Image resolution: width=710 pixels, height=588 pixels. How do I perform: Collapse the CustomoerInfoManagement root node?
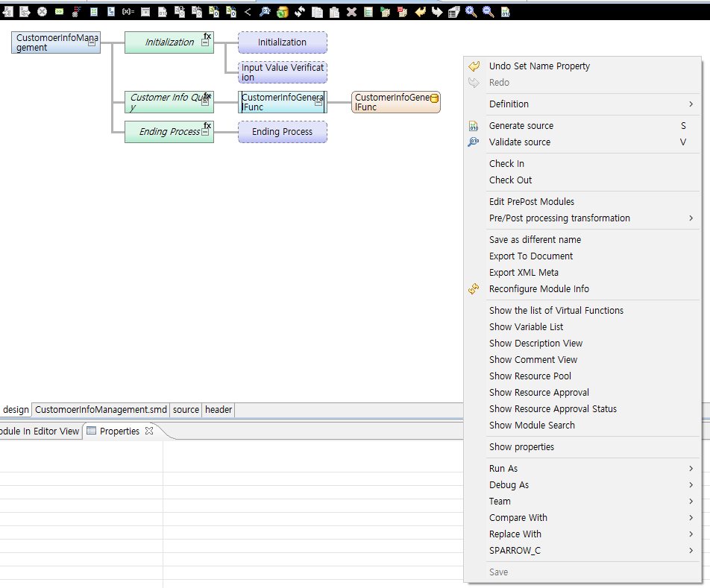pos(92,43)
